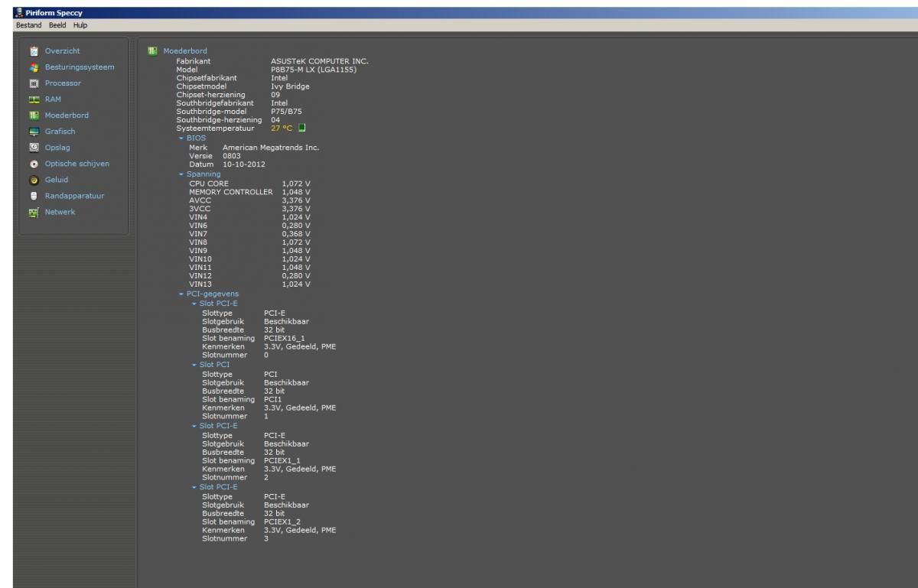The height and width of the screenshot is (588, 918).
Task: Collapse the Slot PCI-E group containing PCIEX1_1
Action: click(194, 426)
